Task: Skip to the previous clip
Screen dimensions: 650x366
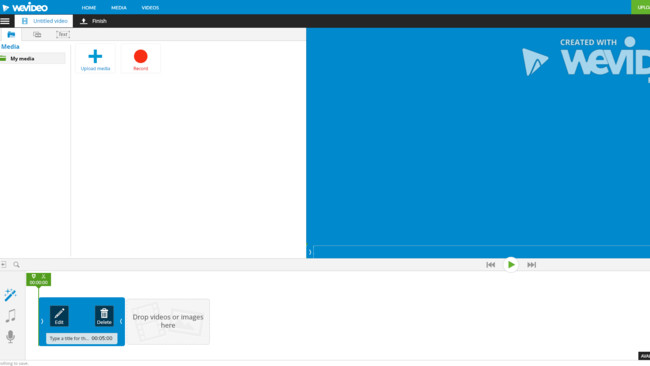Action: [x=490, y=264]
